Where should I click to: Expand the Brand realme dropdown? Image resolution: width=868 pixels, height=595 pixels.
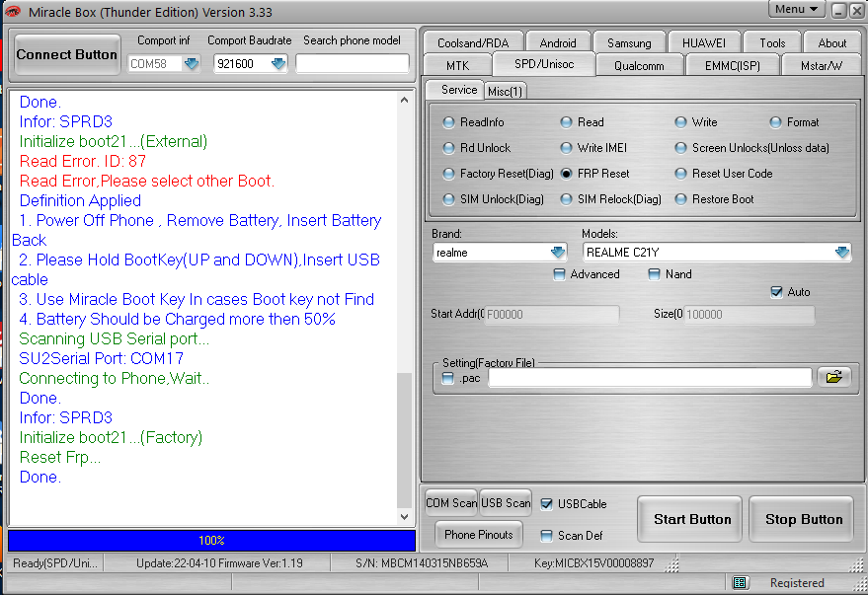click(558, 253)
